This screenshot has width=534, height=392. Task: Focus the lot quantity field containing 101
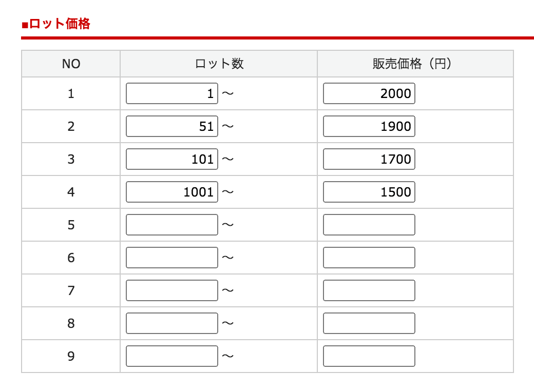(x=171, y=159)
